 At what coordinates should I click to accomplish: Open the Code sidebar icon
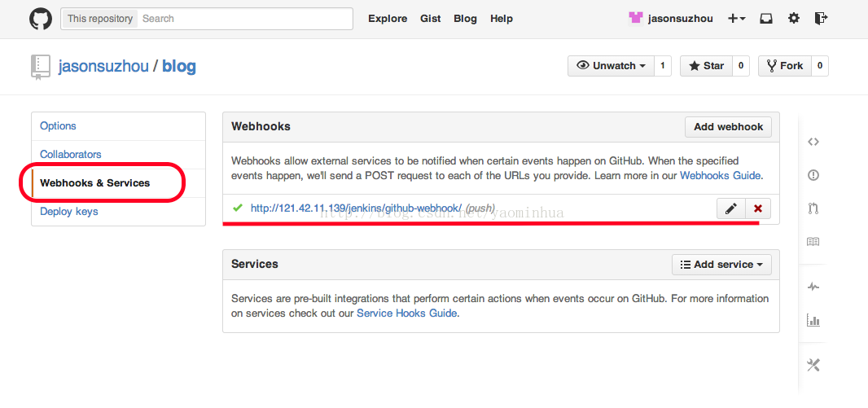point(813,142)
